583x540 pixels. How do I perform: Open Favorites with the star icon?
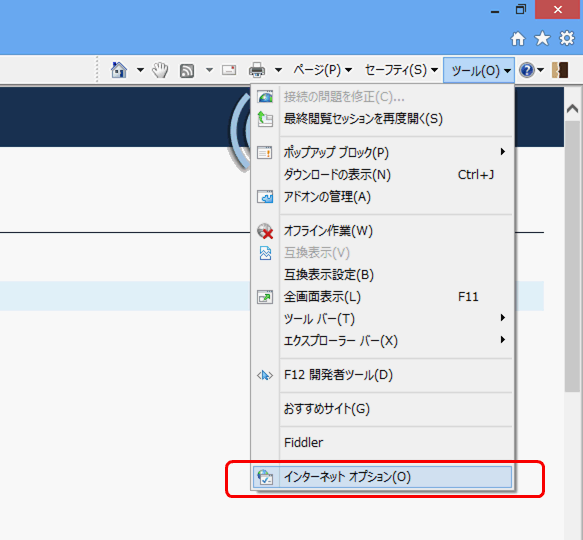pyautogui.click(x=542, y=38)
